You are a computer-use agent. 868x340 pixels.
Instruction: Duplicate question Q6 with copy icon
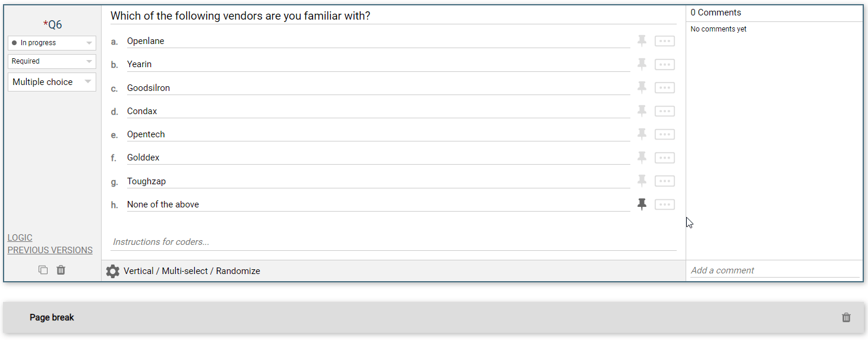(43, 270)
